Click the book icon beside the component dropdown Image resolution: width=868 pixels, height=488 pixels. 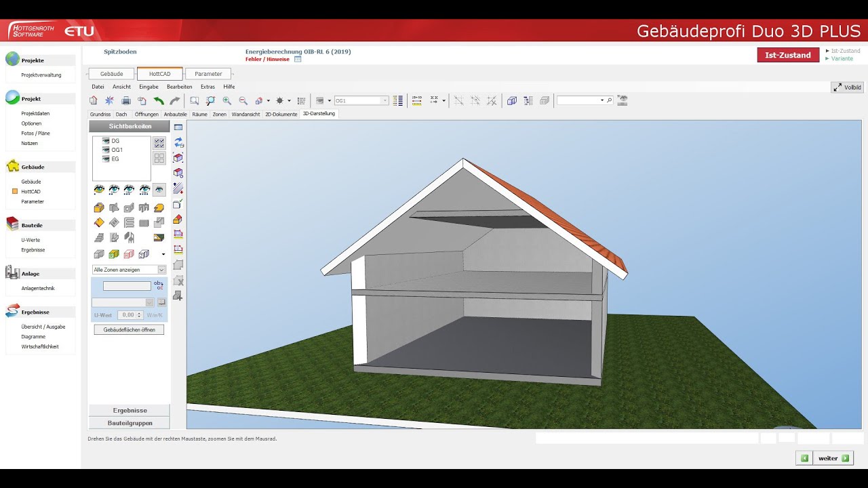(161, 302)
